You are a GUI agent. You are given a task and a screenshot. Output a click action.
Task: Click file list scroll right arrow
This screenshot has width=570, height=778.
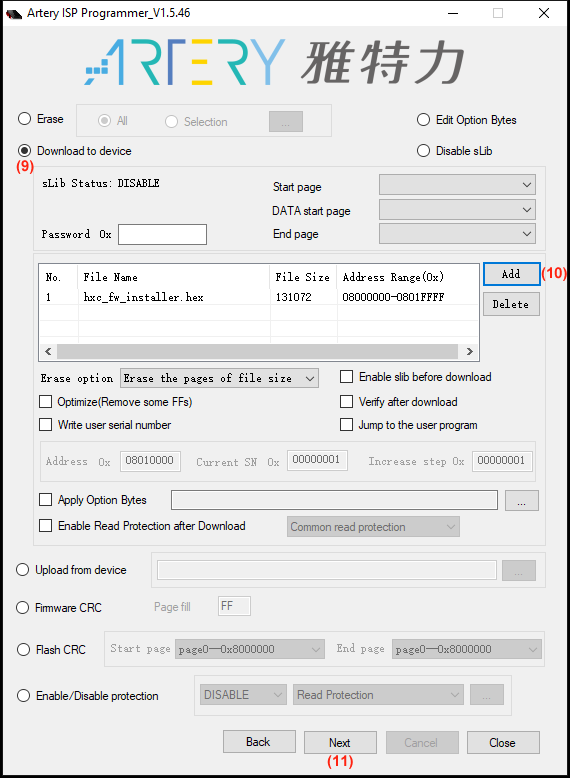coord(469,351)
